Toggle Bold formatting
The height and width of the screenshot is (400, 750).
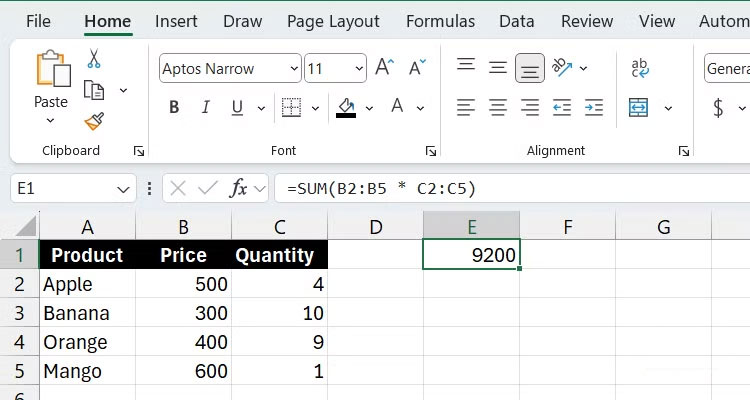(174, 107)
